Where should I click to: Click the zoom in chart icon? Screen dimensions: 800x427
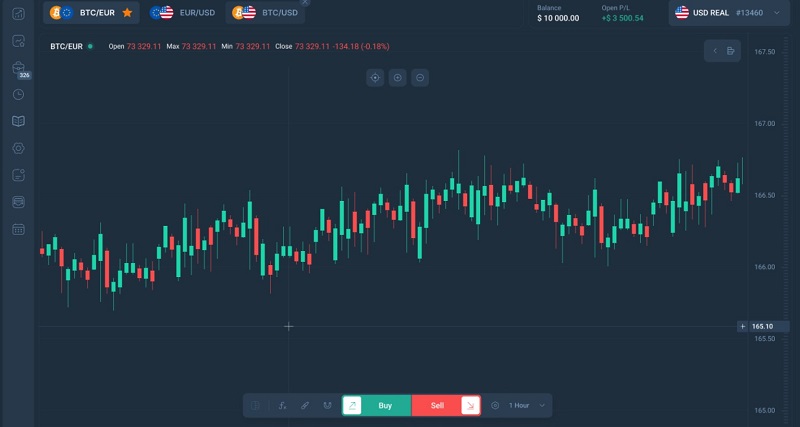pos(397,78)
